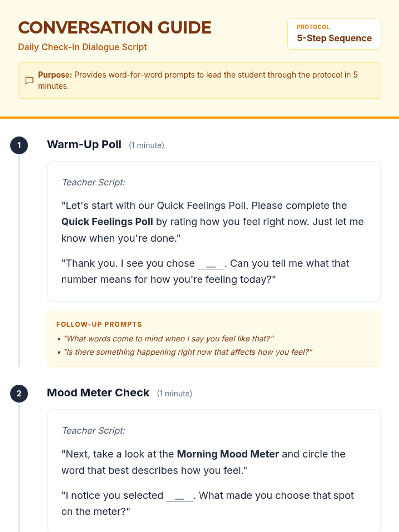Click the duration label beside Mood Meter Check

[x=174, y=393]
